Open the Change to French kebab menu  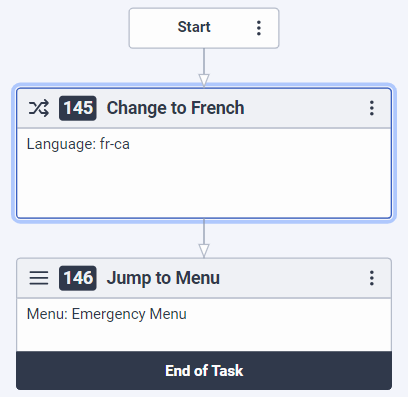tap(372, 108)
